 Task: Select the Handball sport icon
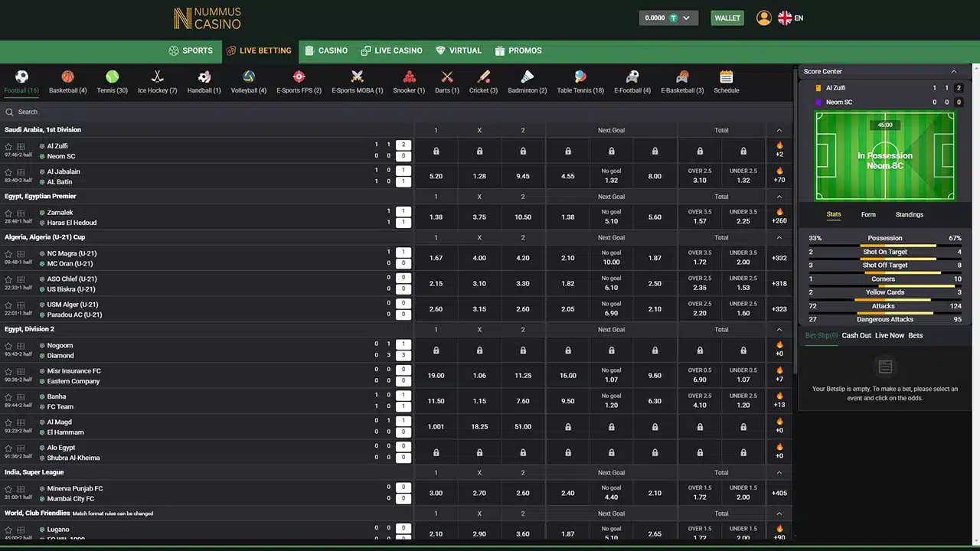coord(204,77)
